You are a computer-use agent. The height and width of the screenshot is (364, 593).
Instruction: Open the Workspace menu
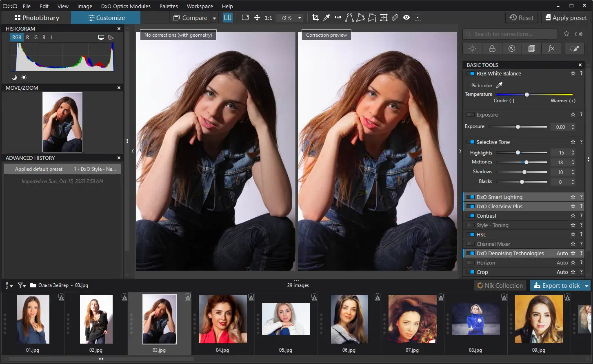(200, 6)
